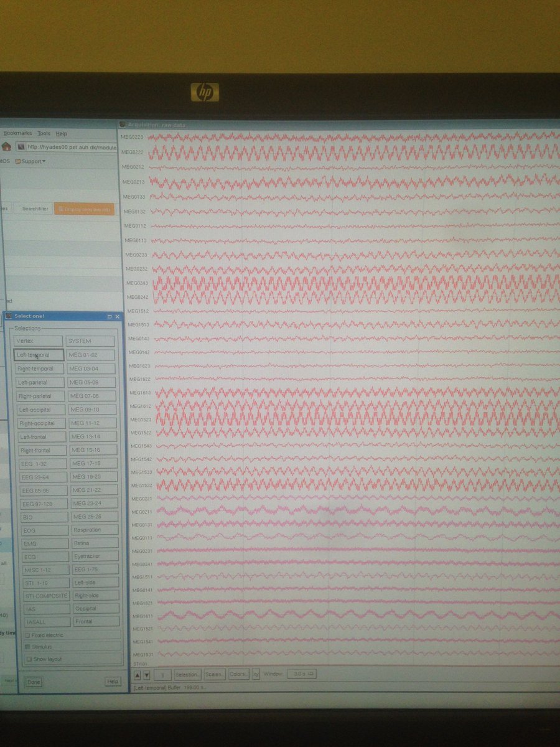This screenshot has height=747, width=560.
Task: Select the BIO channel selection
Action: 44,517
